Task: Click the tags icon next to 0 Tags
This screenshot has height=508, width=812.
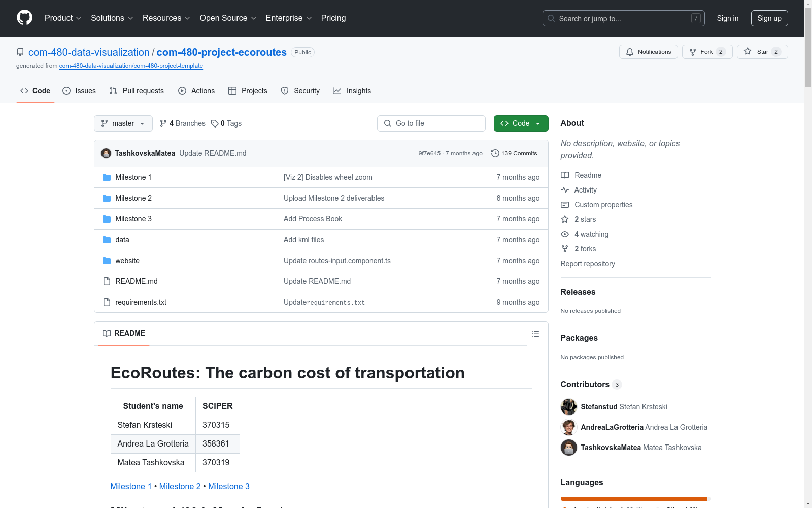Action: 215,123
